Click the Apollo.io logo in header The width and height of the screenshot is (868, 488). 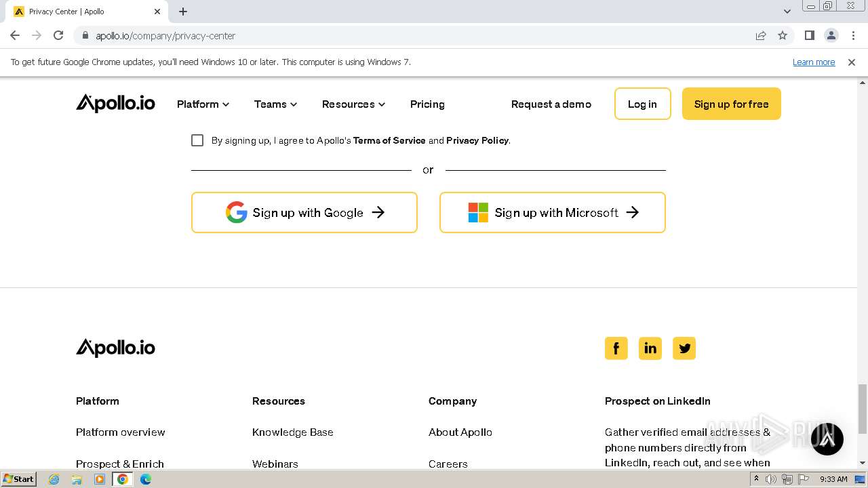[115, 103]
